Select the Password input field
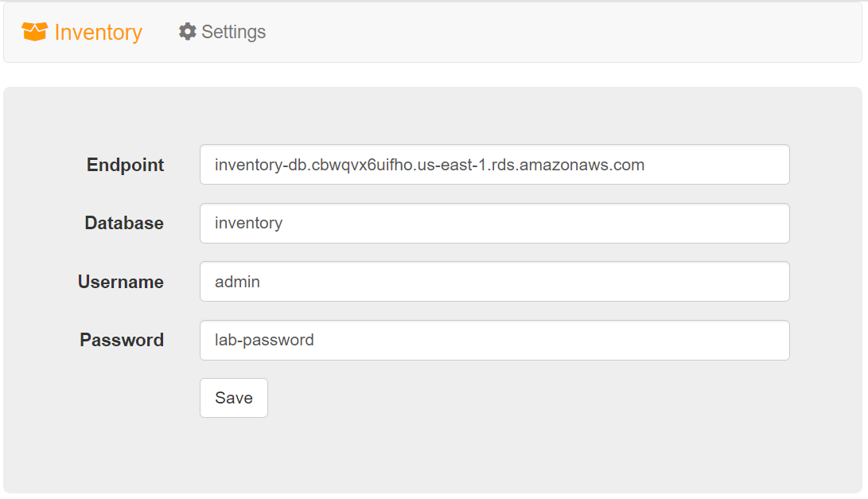 pyautogui.click(x=494, y=340)
